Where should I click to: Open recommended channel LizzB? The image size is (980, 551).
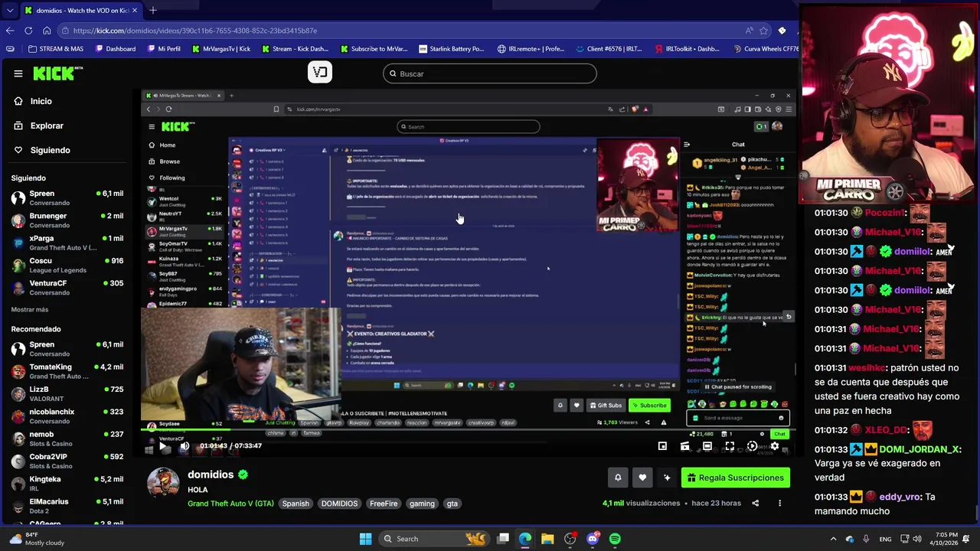(x=67, y=393)
